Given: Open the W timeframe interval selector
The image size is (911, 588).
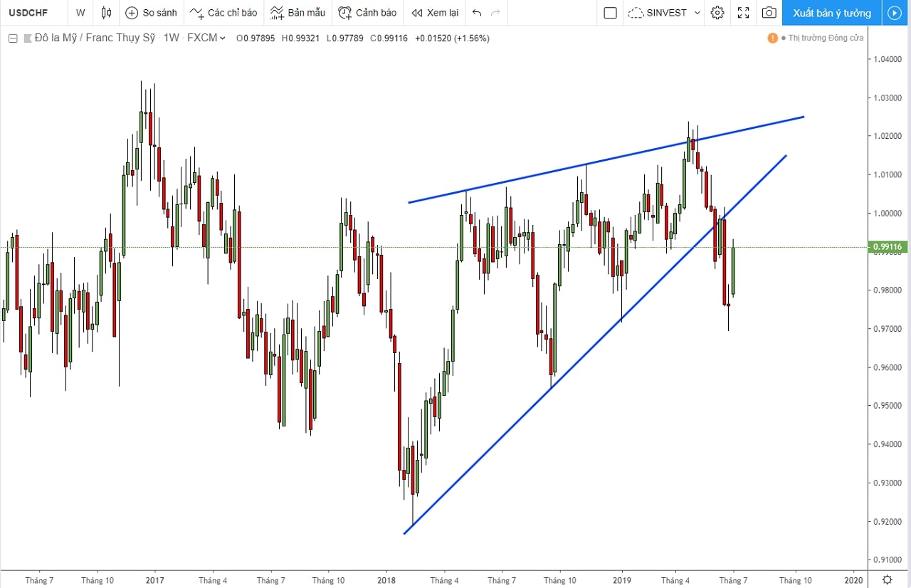Looking at the screenshot, I should [x=80, y=13].
